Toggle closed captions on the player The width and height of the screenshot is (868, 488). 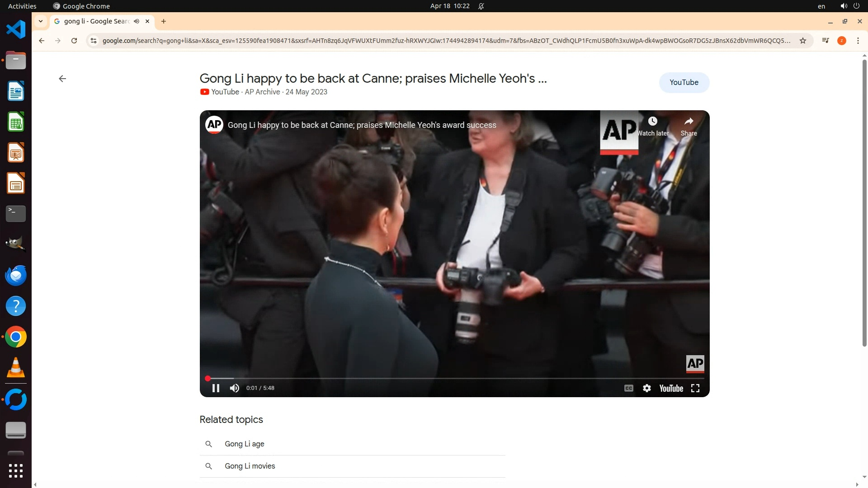pos(628,388)
